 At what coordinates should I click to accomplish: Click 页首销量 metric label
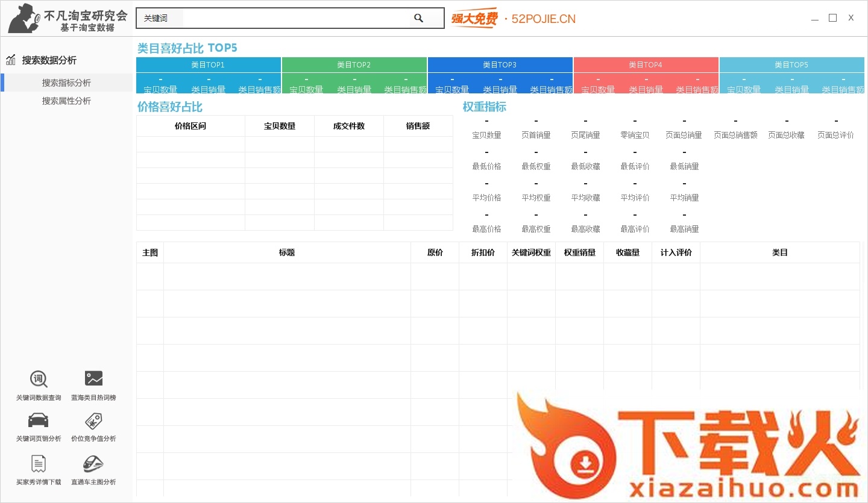point(536,135)
